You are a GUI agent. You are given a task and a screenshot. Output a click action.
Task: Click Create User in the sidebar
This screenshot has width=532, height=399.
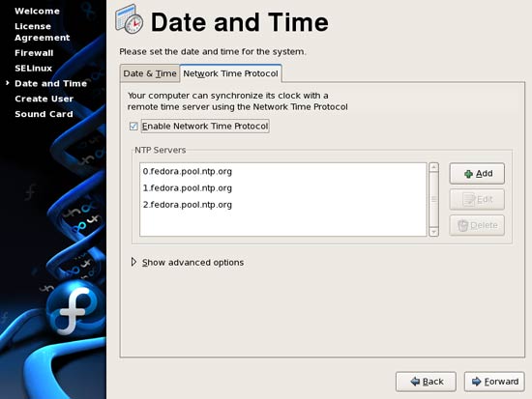pos(44,99)
